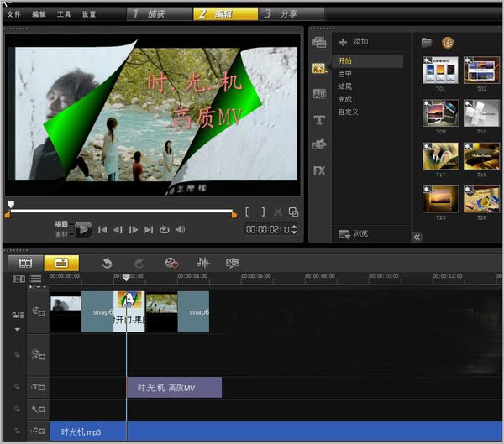The height and width of the screenshot is (444, 504).
Task: Click the preview scrubber trim bar
Action: (122, 211)
